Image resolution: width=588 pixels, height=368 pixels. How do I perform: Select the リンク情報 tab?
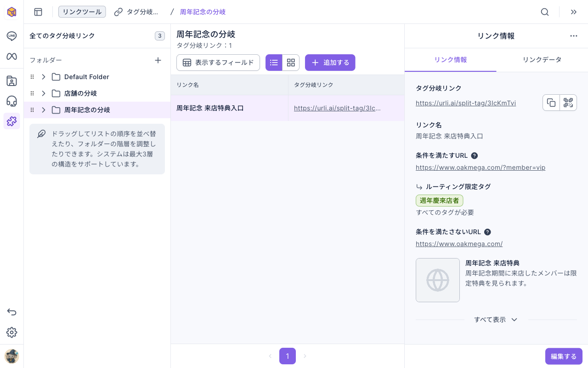tap(451, 60)
